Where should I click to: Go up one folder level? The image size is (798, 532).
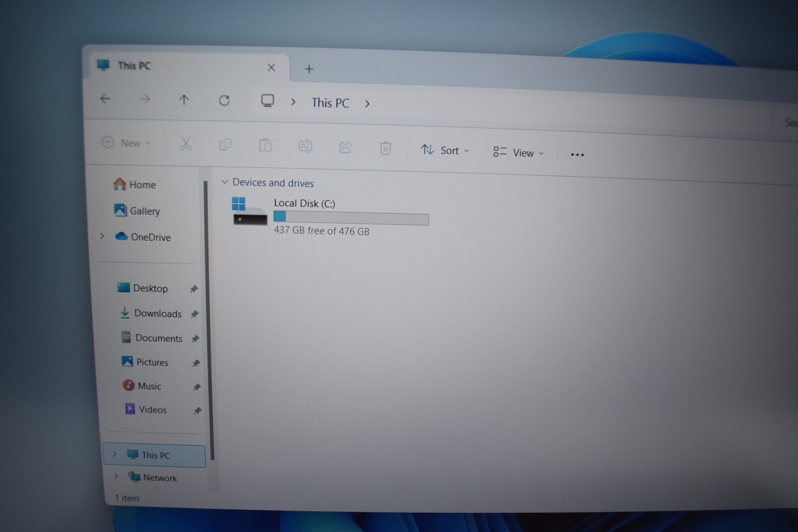184,100
